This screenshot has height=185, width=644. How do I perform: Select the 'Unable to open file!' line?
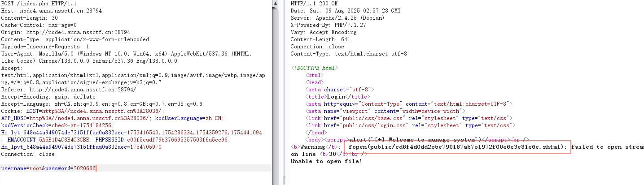(326, 161)
